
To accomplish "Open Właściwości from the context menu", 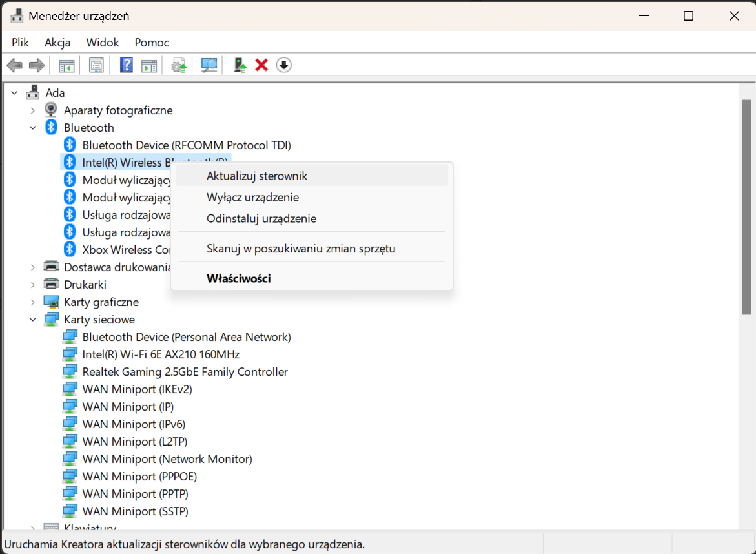I will pos(238,278).
